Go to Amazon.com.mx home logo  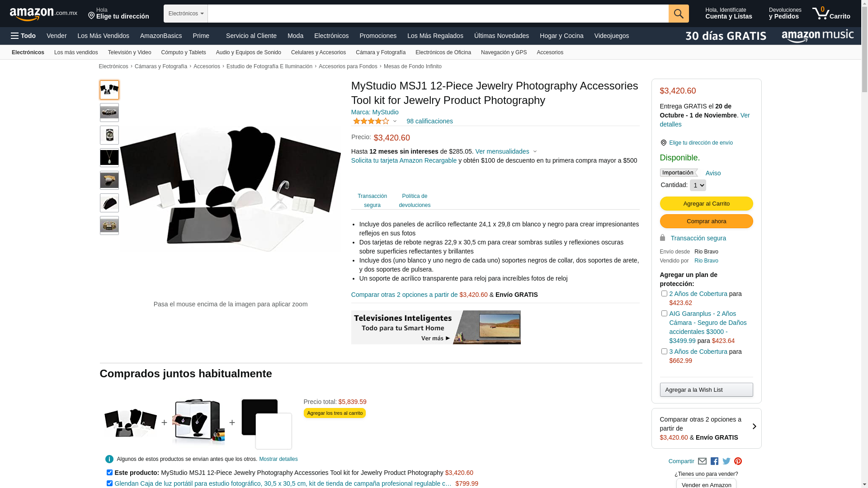[x=43, y=14]
